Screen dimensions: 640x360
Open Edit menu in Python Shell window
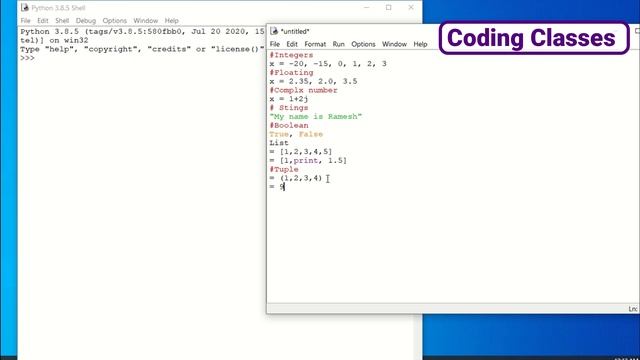(42, 20)
